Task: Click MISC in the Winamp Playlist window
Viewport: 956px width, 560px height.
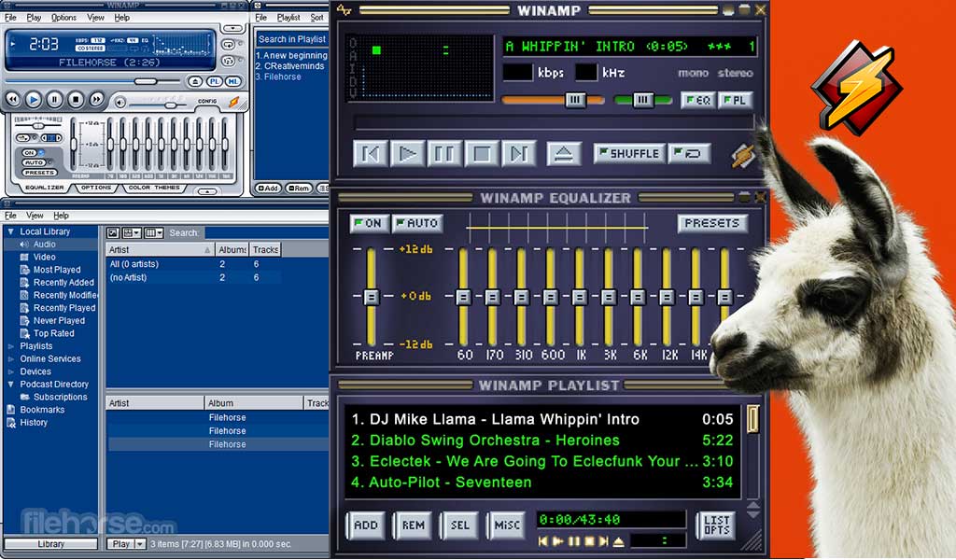Action: pos(507,525)
